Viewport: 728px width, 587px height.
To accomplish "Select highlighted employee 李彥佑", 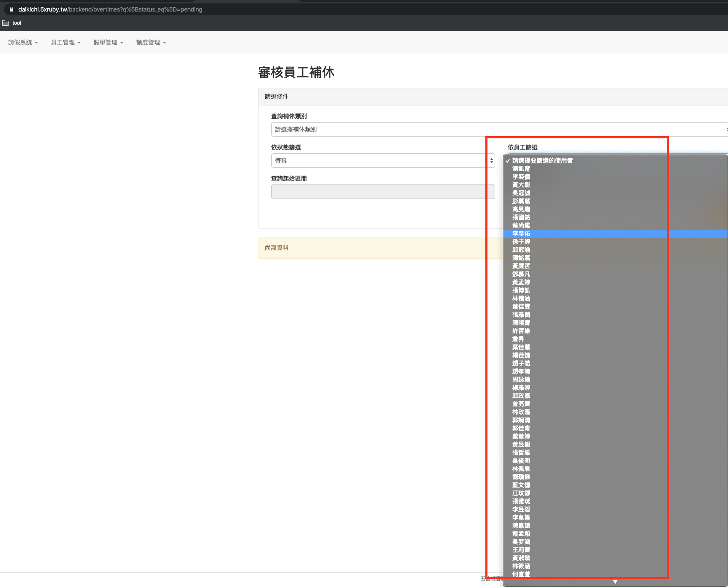I will [615, 234].
